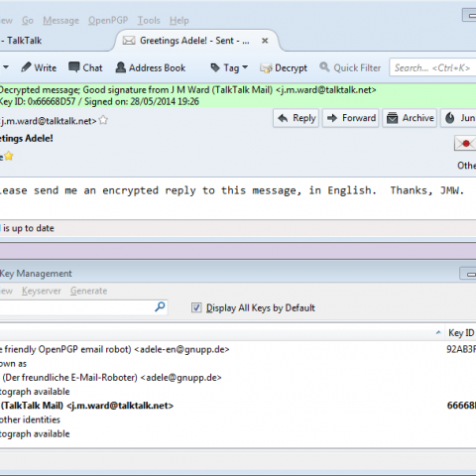Screen dimensions: 476x476
Task: Minimize the Key Management window
Action: coord(468,274)
